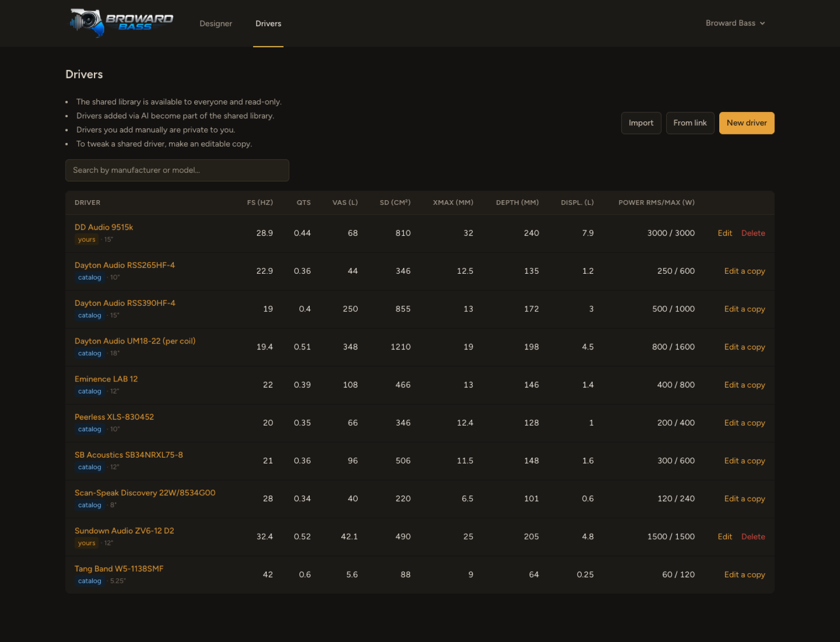Edit a copy of SB Acoustics SB34NRXL75-8
Screen dimensions: 840x642
pos(744,461)
